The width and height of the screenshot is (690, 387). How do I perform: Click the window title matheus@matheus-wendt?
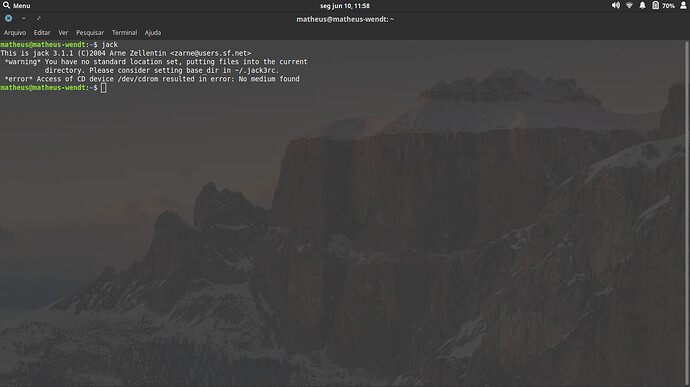point(345,19)
